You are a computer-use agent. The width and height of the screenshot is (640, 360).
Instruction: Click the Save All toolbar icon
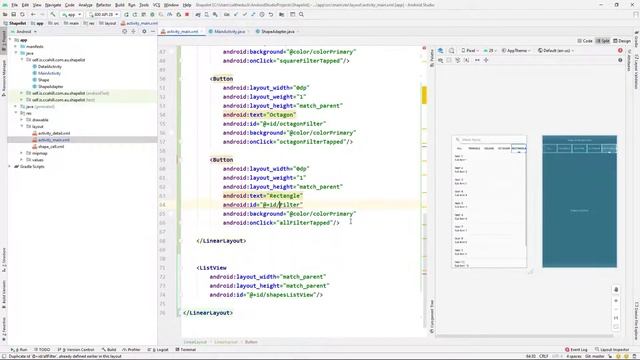(13, 14)
